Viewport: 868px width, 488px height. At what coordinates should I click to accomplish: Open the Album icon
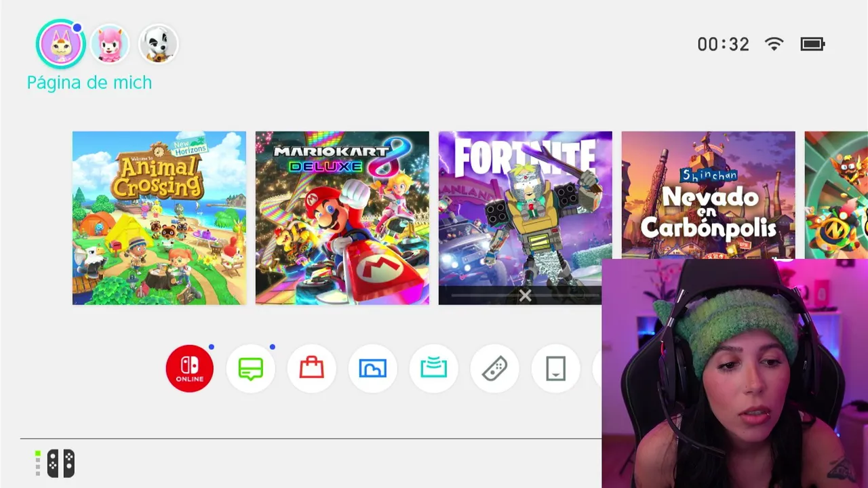coord(373,369)
